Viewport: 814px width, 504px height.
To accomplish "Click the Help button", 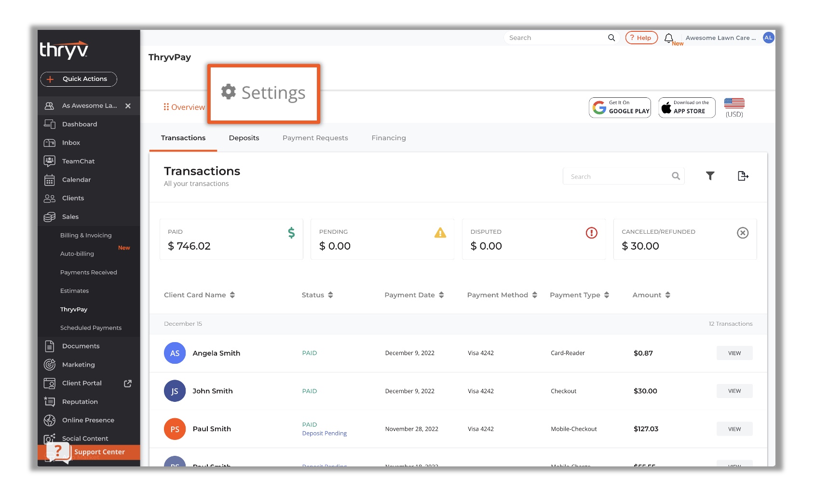I will tap(641, 38).
